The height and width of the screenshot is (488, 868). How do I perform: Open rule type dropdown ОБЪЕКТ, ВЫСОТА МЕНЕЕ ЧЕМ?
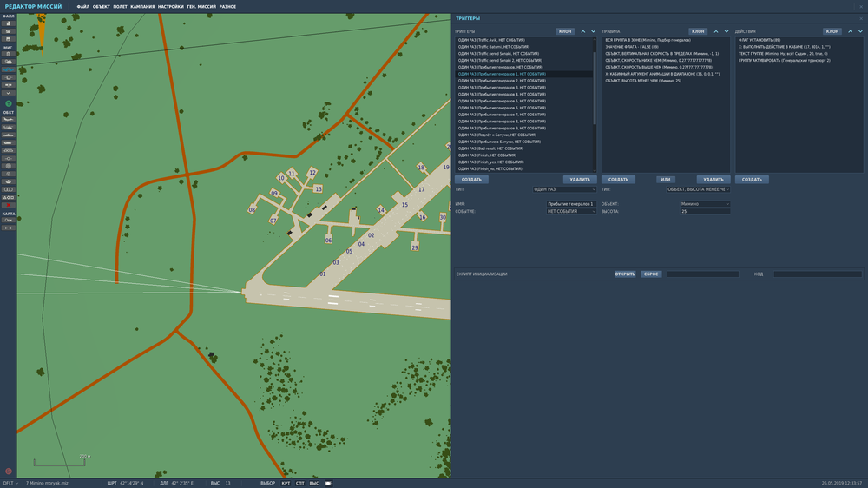point(698,189)
